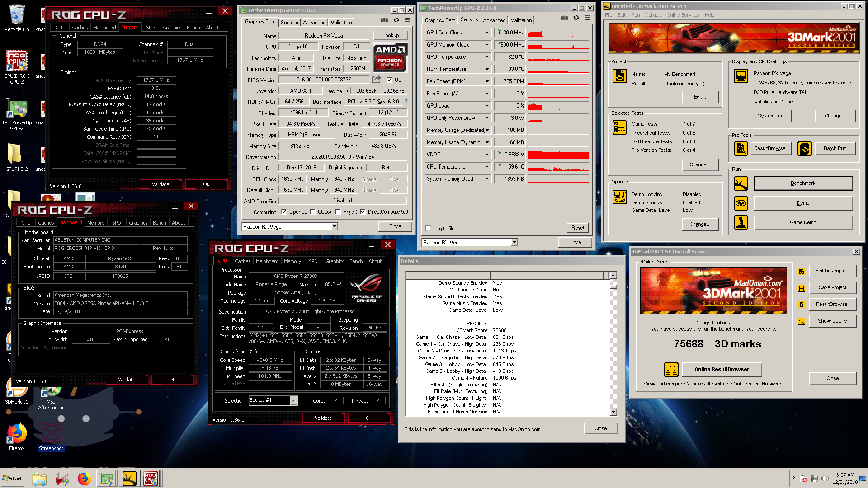Open MSI Afterburner desktop shortcut
868x488 pixels.
[x=51, y=398]
